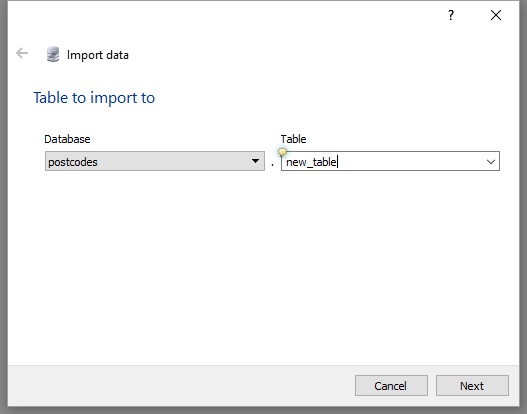This screenshot has width=527, height=414.
Task: Click the 'Import data' title text
Action: 98,55
